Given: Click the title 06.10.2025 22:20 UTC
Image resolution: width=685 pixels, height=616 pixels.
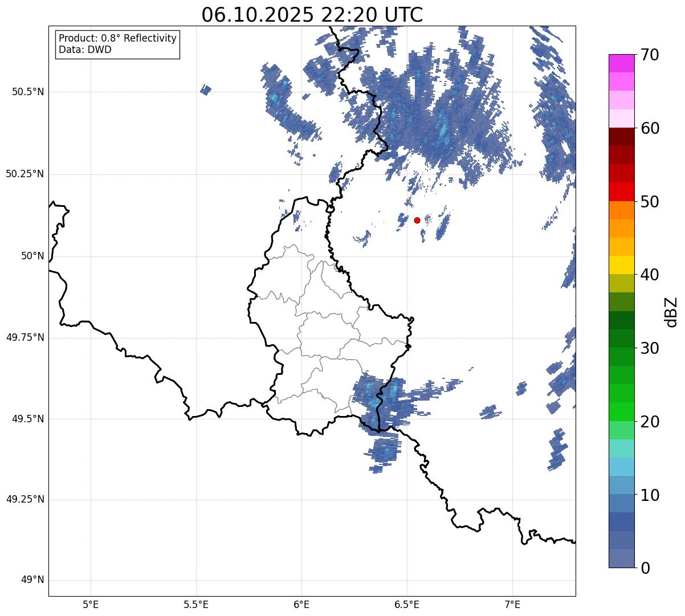Looking at the screenshot, I should pyautogui.click(x=312, y=14).
